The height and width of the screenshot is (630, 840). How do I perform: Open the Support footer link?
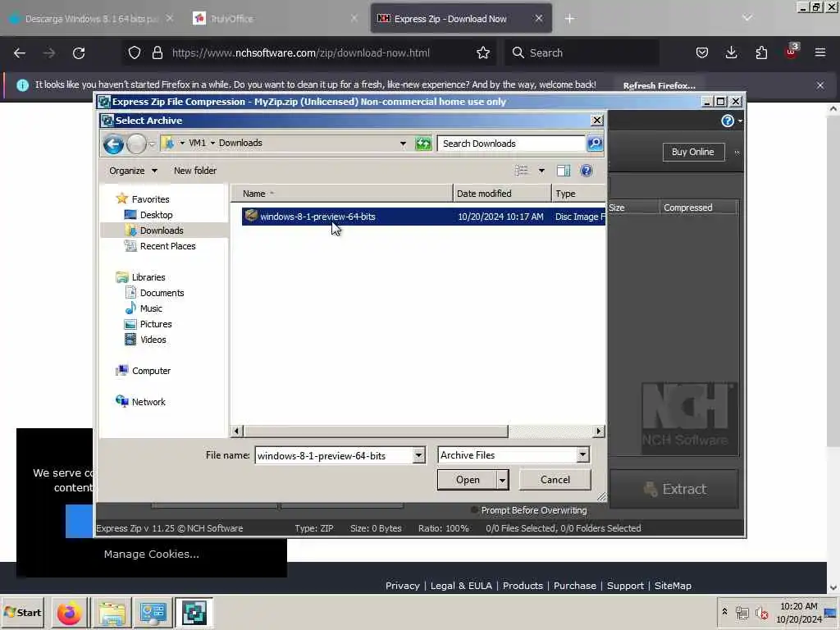tap(625, 586)
